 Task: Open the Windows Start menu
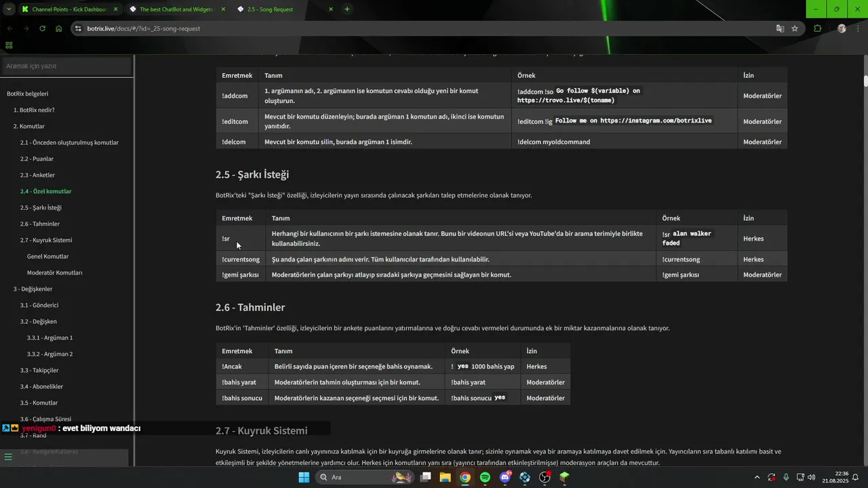tap(304, 477)
